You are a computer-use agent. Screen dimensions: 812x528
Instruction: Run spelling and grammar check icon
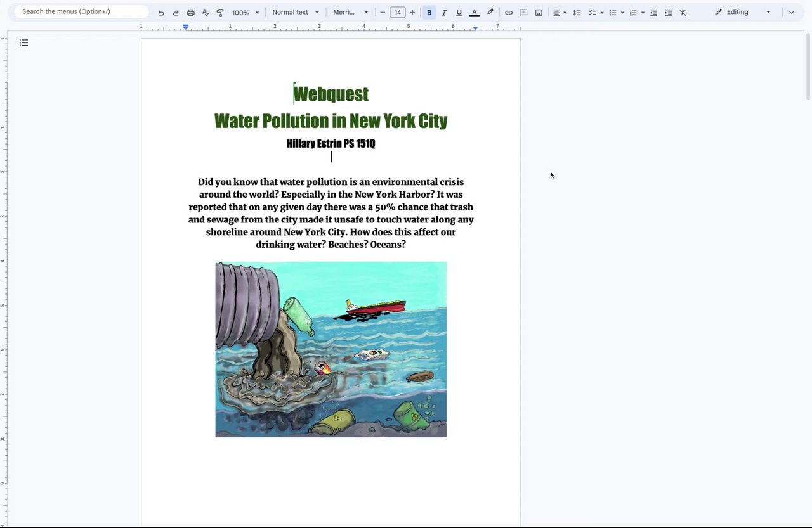tap(206, 13)
